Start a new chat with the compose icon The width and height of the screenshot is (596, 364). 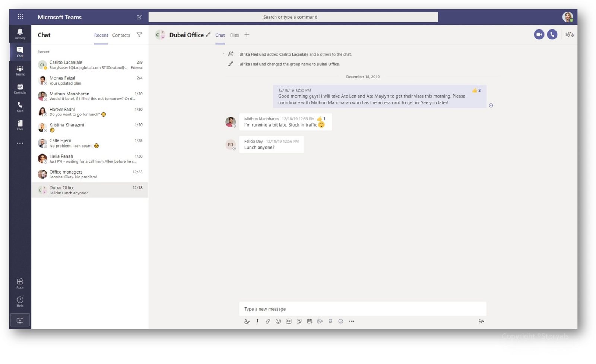139,17
